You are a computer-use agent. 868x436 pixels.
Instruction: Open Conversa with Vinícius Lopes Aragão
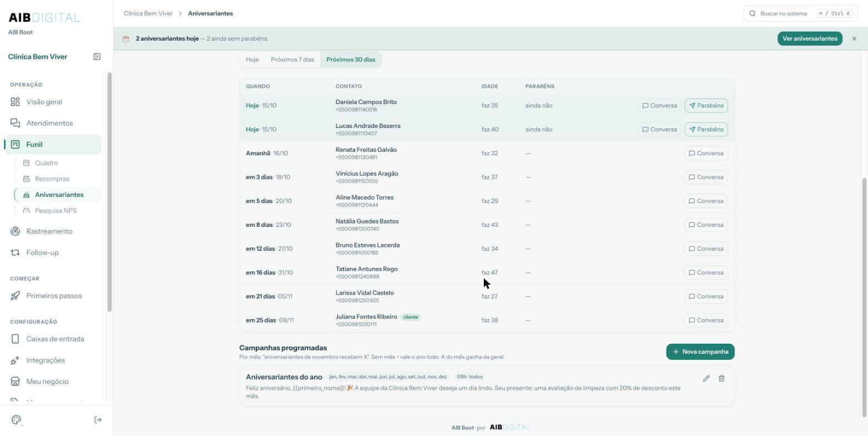706,177
